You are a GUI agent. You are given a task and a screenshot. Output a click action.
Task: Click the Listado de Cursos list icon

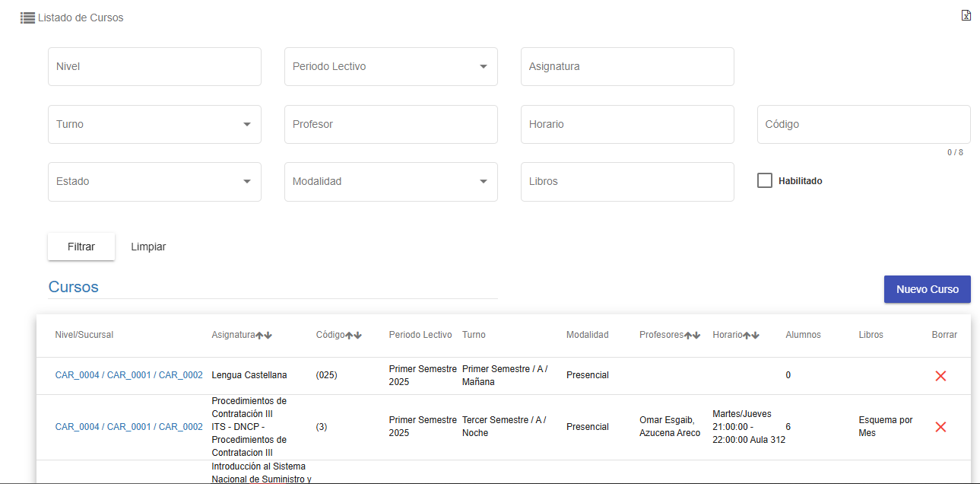click(x=27, y=18)
